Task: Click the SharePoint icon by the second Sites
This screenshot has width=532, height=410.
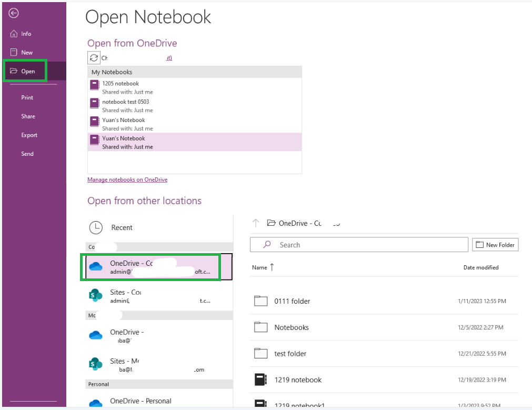Action: click(x=95, y=364)
